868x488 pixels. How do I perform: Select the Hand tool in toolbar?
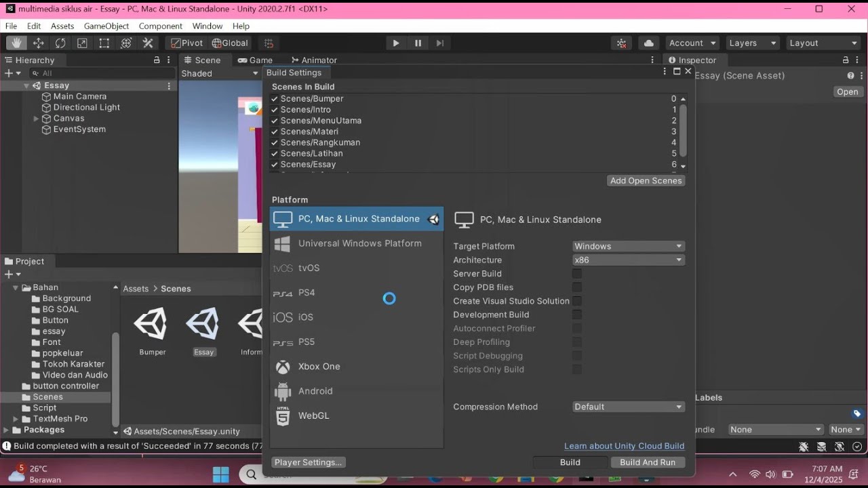tap(16, 43)
